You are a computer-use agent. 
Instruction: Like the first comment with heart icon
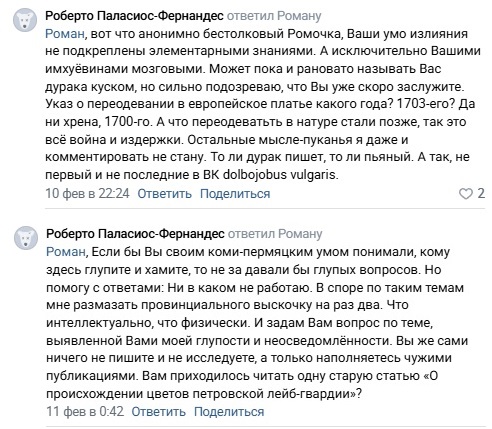[x=466, y=194]
